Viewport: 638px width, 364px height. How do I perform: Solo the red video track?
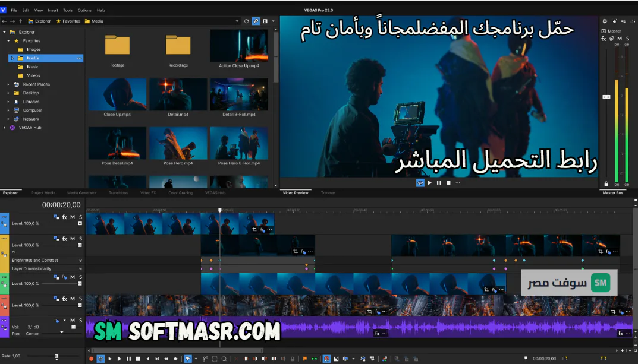tap(80, 299)
